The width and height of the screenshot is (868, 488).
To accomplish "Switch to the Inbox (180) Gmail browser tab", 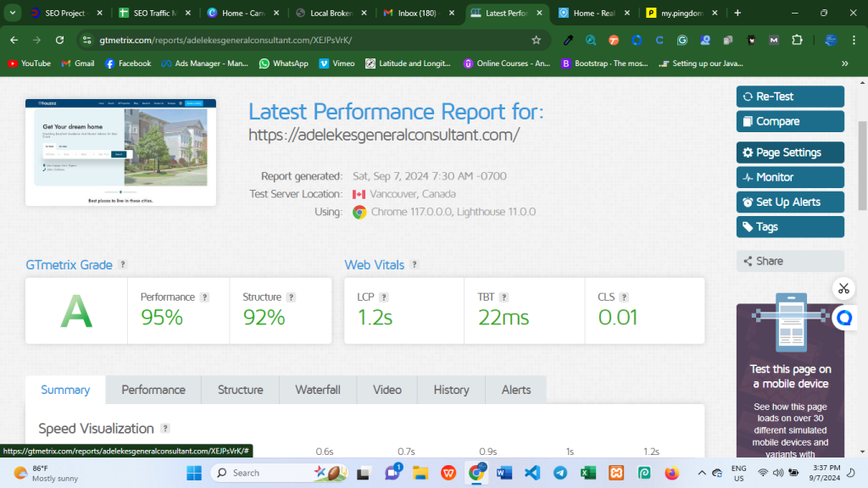I will pyautogui.click(x=417, y=13).
